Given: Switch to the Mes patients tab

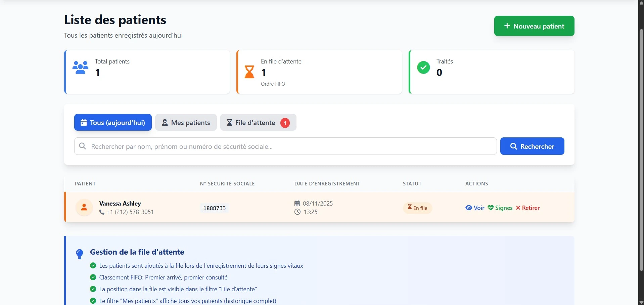Looking at the screenshot, I should tap(186, 123).
